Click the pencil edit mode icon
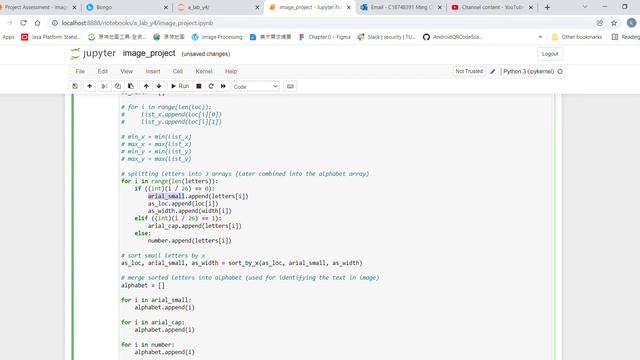Screen dimensions: 640x360 click(x=493, y=71)
